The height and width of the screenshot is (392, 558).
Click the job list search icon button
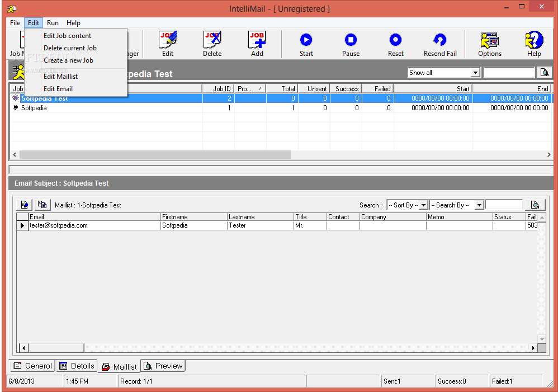(545, 73)
